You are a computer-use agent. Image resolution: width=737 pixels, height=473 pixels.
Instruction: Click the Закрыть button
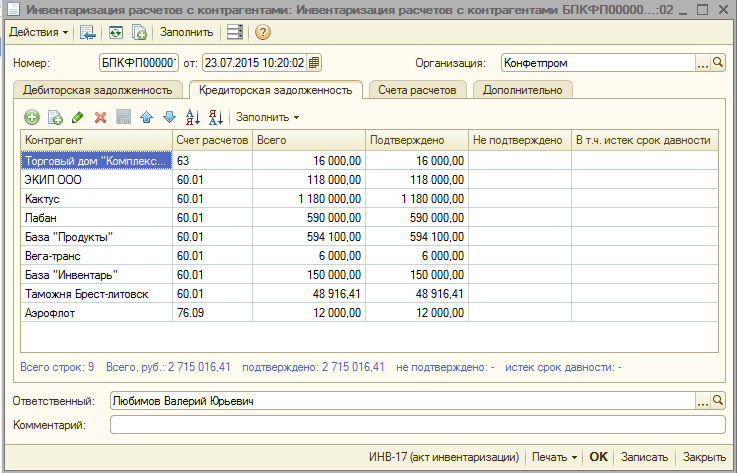704,457
